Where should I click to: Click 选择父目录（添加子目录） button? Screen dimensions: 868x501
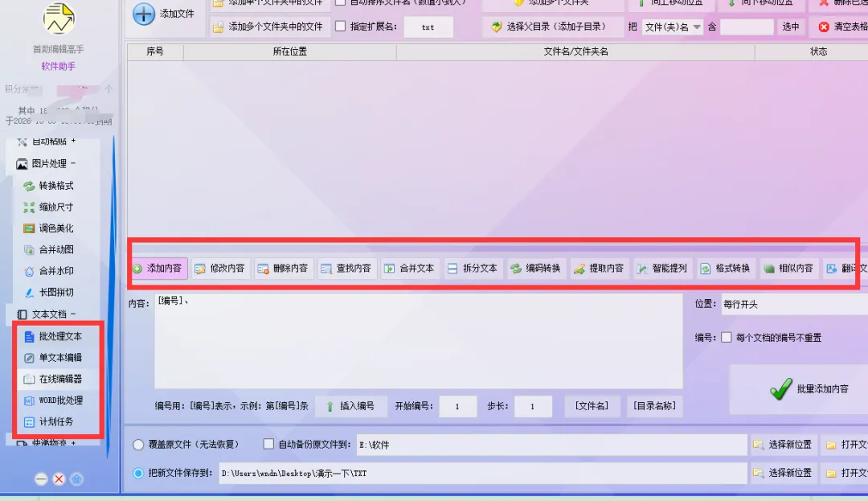pyautogui.click(x=551, y=27)
